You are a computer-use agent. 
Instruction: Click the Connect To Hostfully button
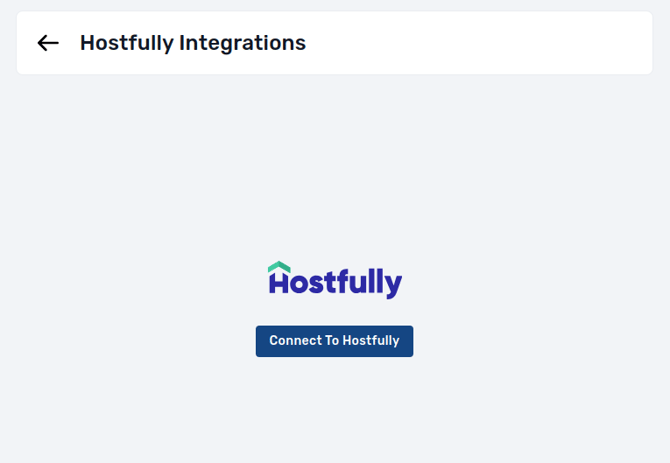point(335,341)
